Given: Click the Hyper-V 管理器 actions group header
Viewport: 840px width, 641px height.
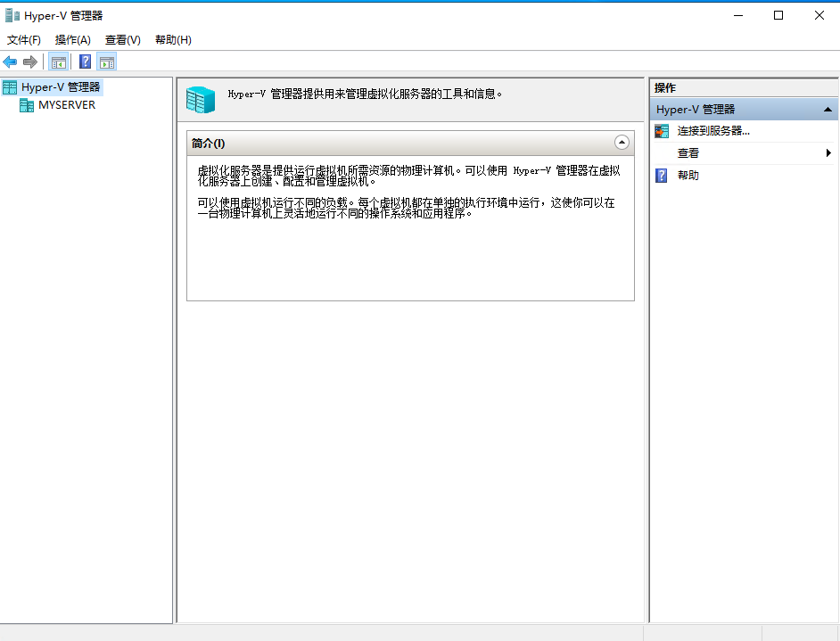Looking at the screenshot, I should (744, 110).
